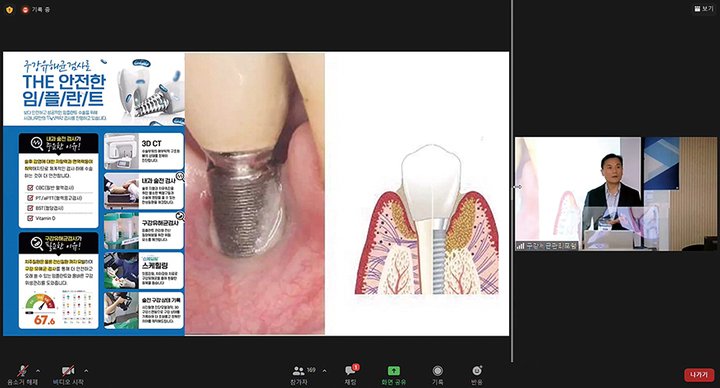Viewport: 720px width, 388px height.
Task: Click the record icon in toolbar
Action: click(x=438, y=371)
